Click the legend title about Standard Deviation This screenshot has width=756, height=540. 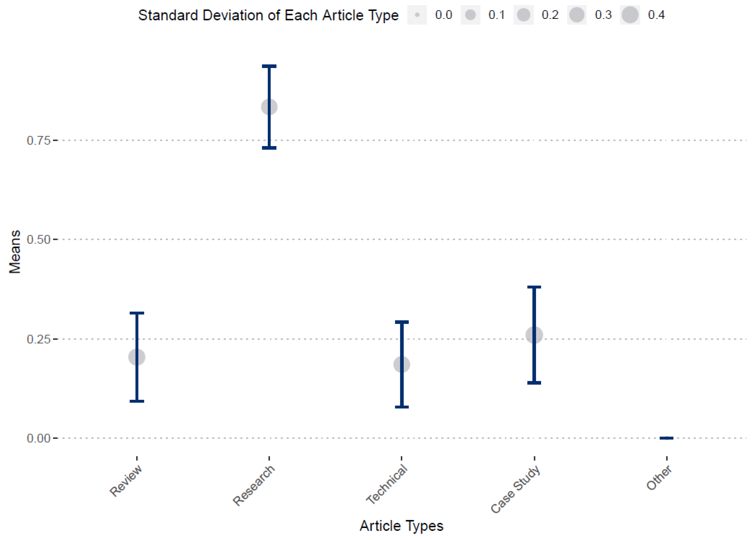[x=268, y=15]
